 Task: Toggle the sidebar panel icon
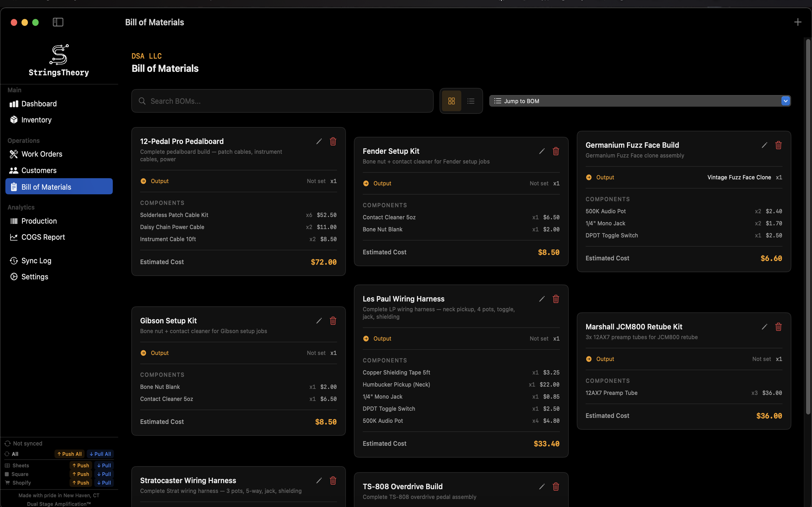pos(58,22)
